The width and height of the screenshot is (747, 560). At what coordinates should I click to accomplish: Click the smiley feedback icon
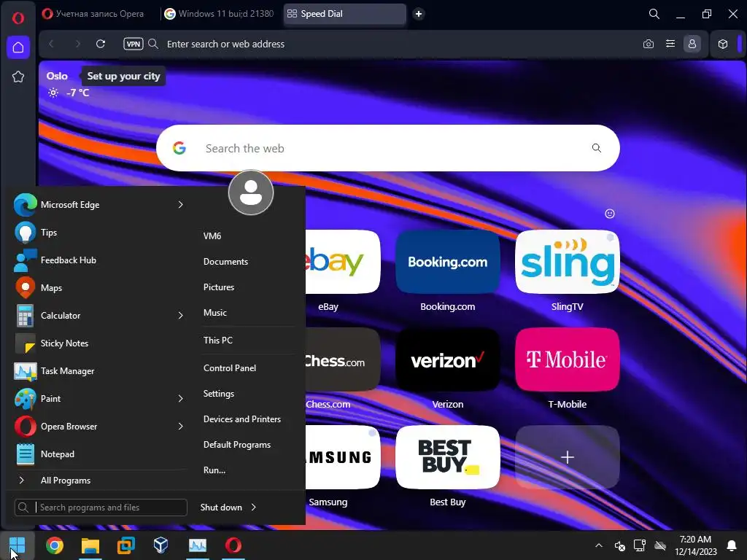coord(610,214)
